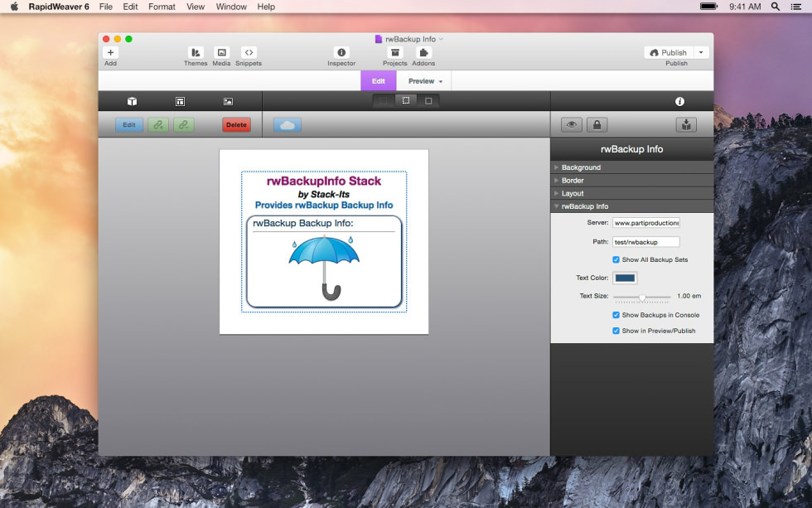Select the image library icon

228,101
